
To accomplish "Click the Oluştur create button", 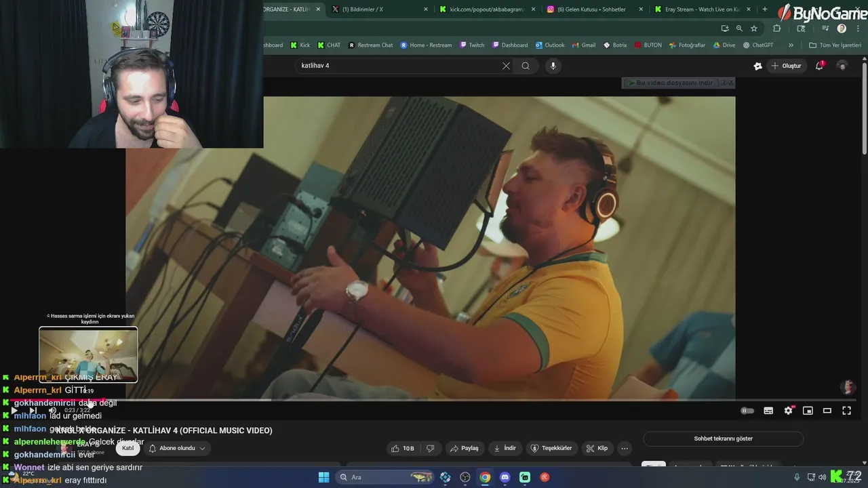I will [786, 66].
